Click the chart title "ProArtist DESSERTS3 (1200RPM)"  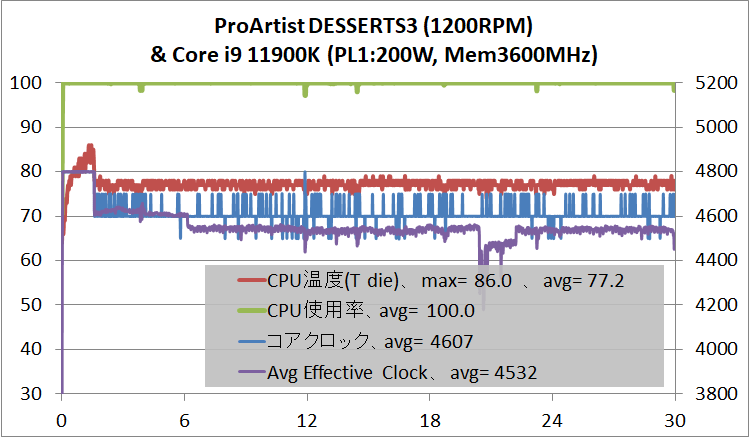point(373,26)
